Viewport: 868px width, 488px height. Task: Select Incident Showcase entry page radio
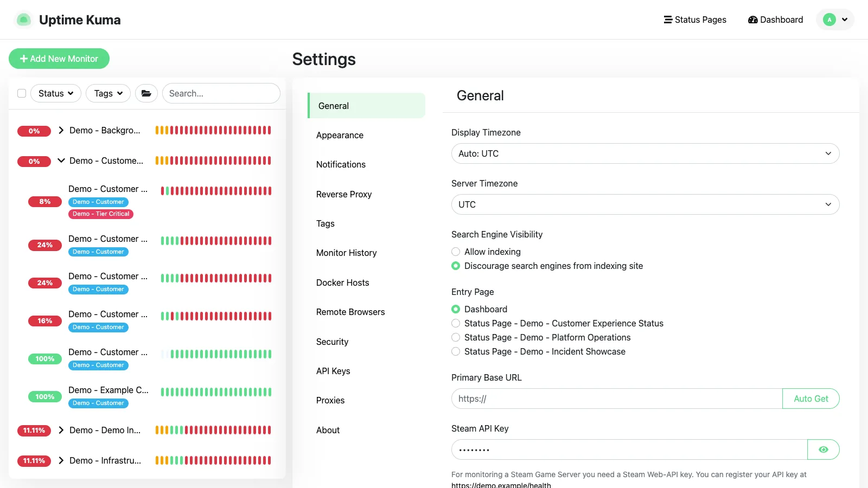point(456,351)
